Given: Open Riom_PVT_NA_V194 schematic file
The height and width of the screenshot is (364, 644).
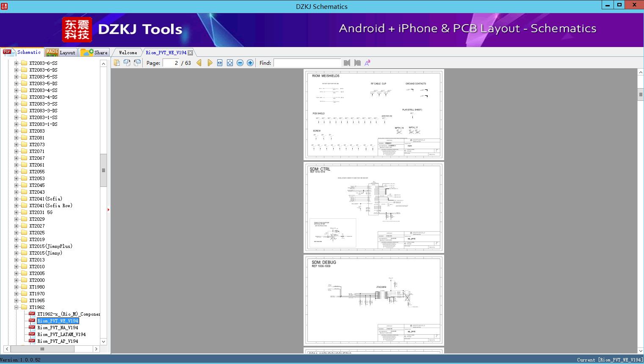Looking at the screenshot, I should point(58,328).
